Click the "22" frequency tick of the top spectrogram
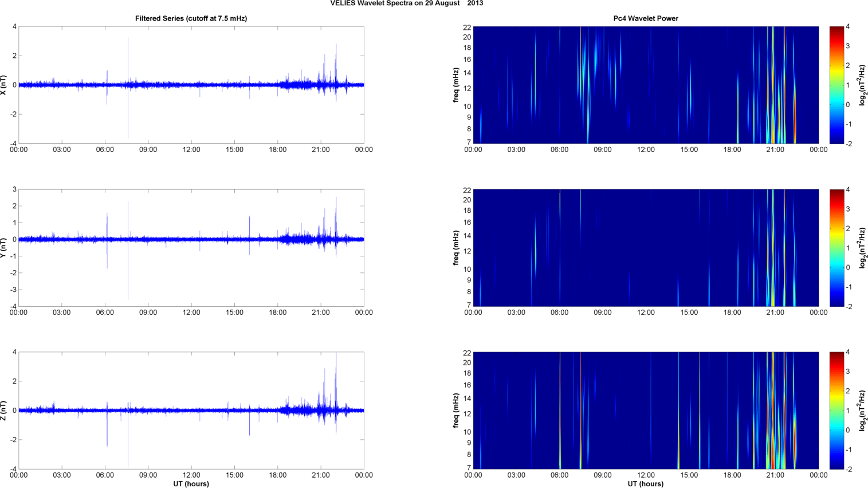Screen dimensions: 868x488 [x=467, y=27]
